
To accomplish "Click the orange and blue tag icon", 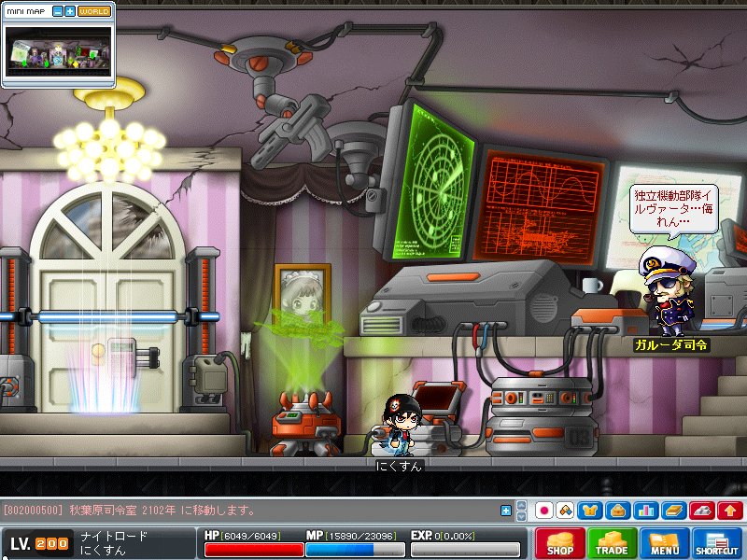I will pyautogui.click(x=566, y=511).
